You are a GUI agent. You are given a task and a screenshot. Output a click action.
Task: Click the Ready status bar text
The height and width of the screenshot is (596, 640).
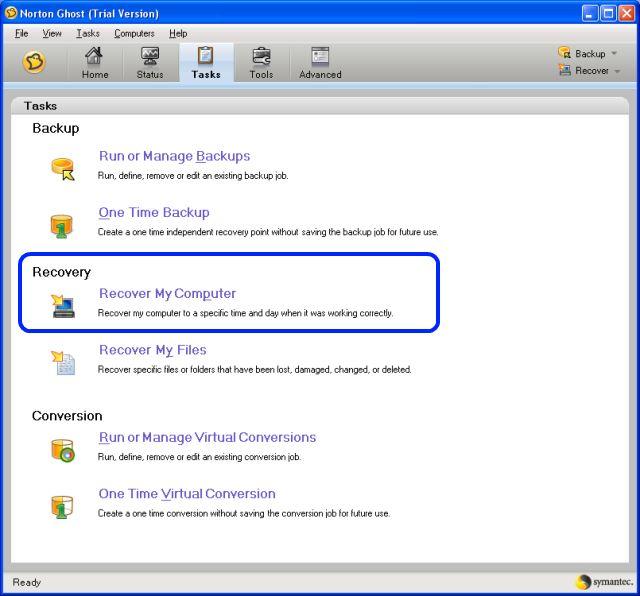pyautogui.click(x=27, y=582)
